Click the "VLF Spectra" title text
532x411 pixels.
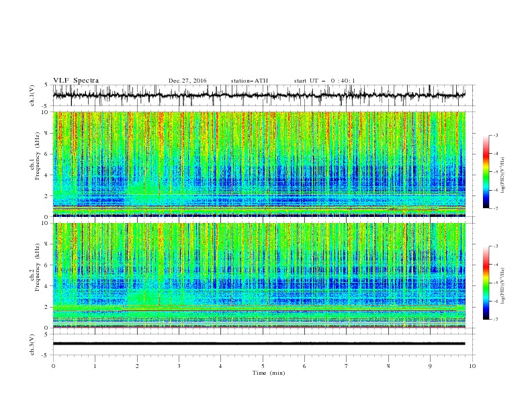click(x=76, y=81)
